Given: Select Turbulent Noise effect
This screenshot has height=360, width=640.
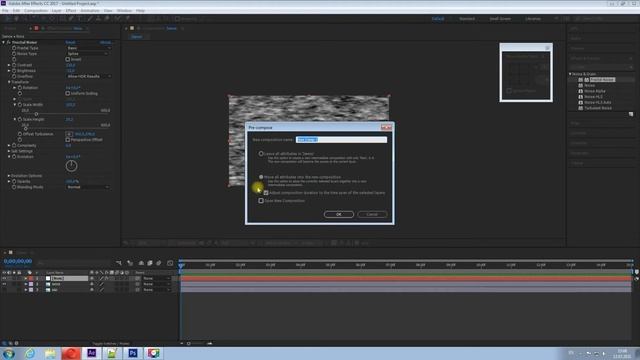Looking at the screenshot, I should 598,108.
